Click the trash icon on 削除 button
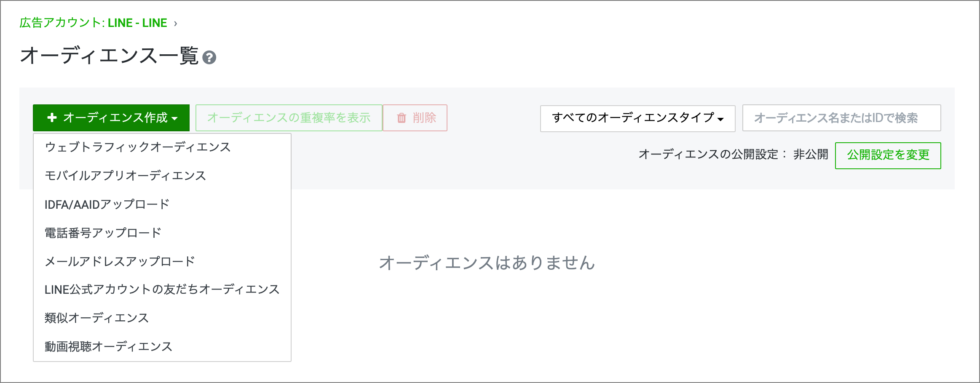The width and height of the screenshot is (980, 383). pyautogui.click(x=402, y=118)
